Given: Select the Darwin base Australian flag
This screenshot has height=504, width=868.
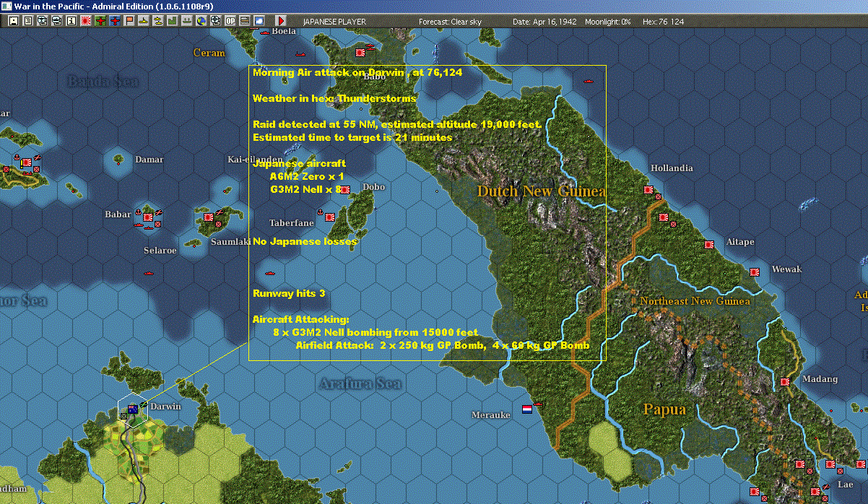Looking at the screenshot, I should point(133,409).
